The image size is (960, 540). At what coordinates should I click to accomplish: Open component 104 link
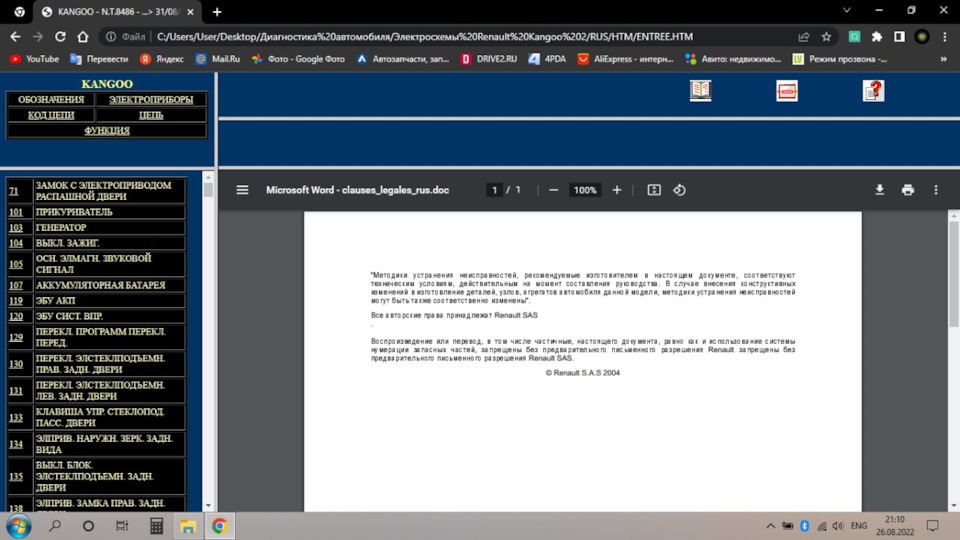[x=15, y=243]
